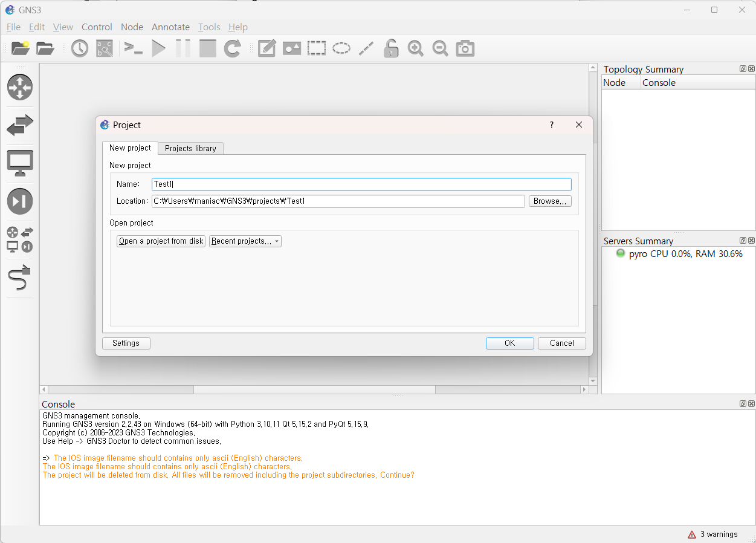
Task: Select the Draw an ellipse tool
Action: [341, 48]
